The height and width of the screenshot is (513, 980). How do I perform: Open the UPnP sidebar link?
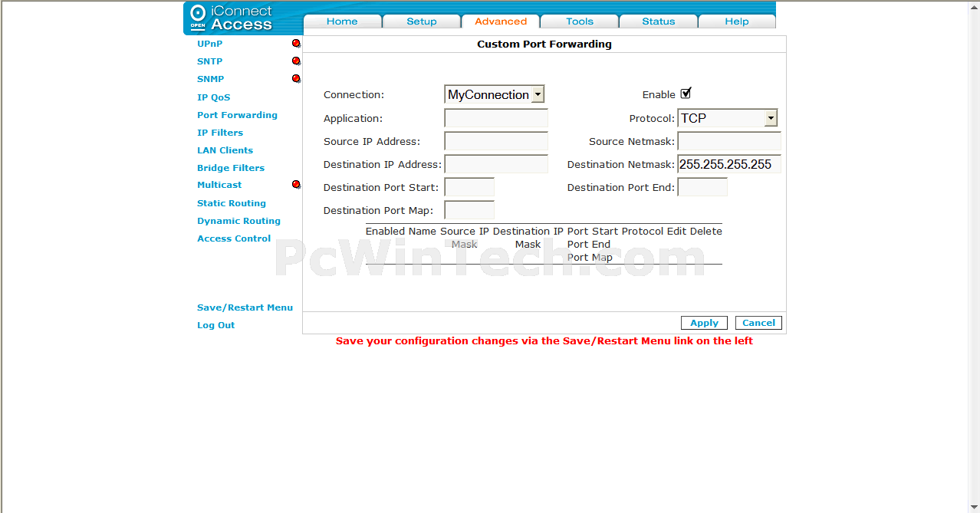[x=209, y=44]
